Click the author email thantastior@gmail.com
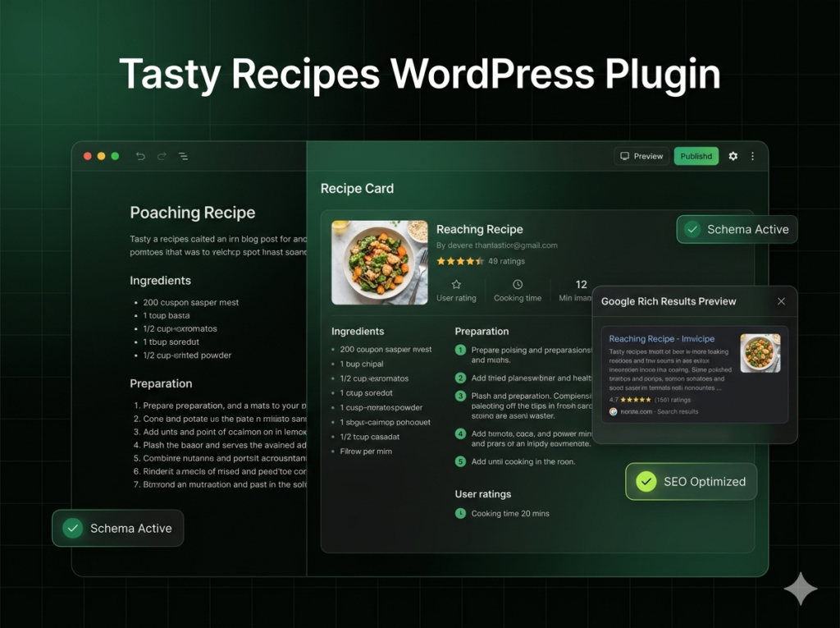 pyautogui.click(x=516, y=245)
